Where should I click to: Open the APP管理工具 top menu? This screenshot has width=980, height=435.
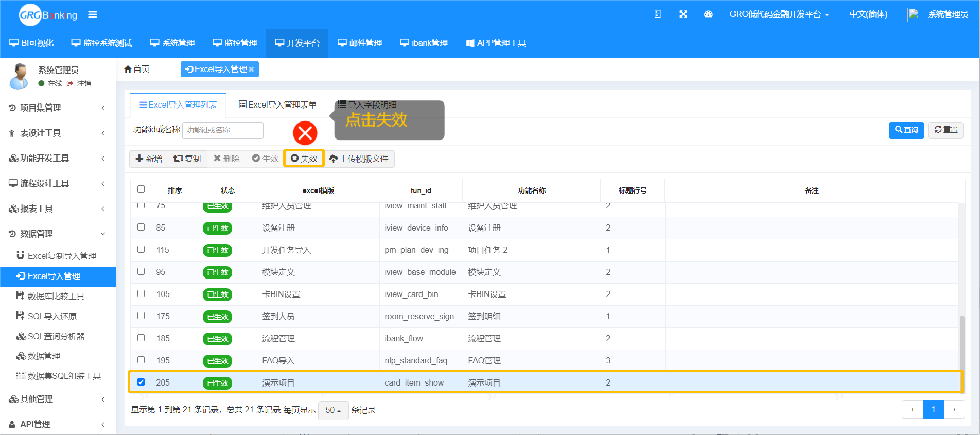tap(496, 43)
